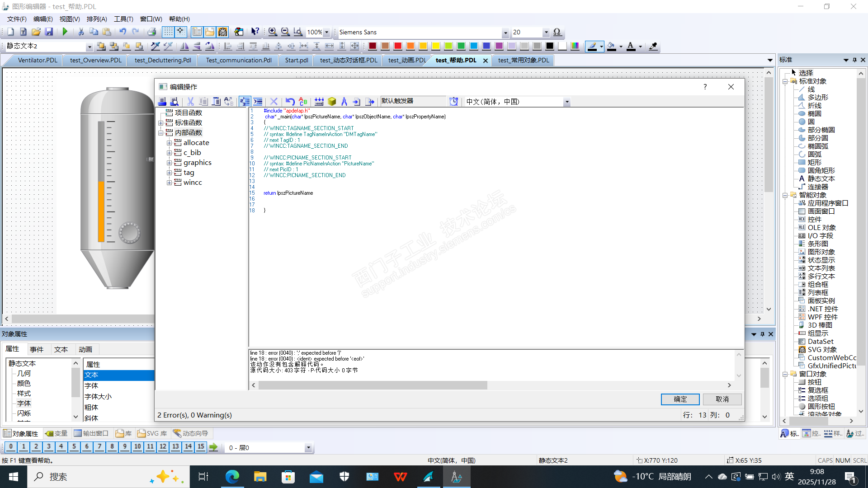This screenshot has height=488, width=868.
Task: Click the 取消 button
Action: [722, 399]
